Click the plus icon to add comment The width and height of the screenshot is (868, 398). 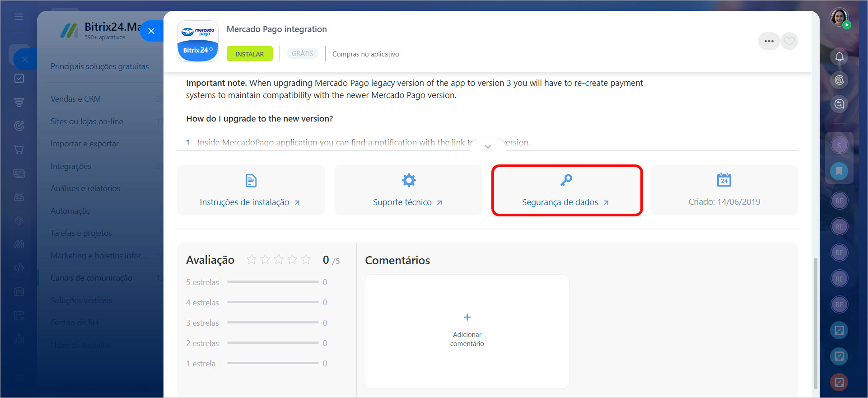click(x=467, y=317)
